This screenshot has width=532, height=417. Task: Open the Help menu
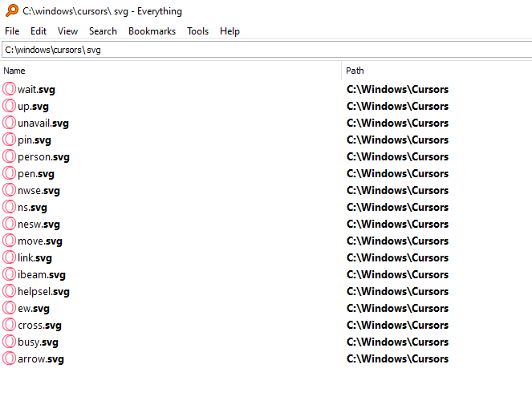point(229,31)
